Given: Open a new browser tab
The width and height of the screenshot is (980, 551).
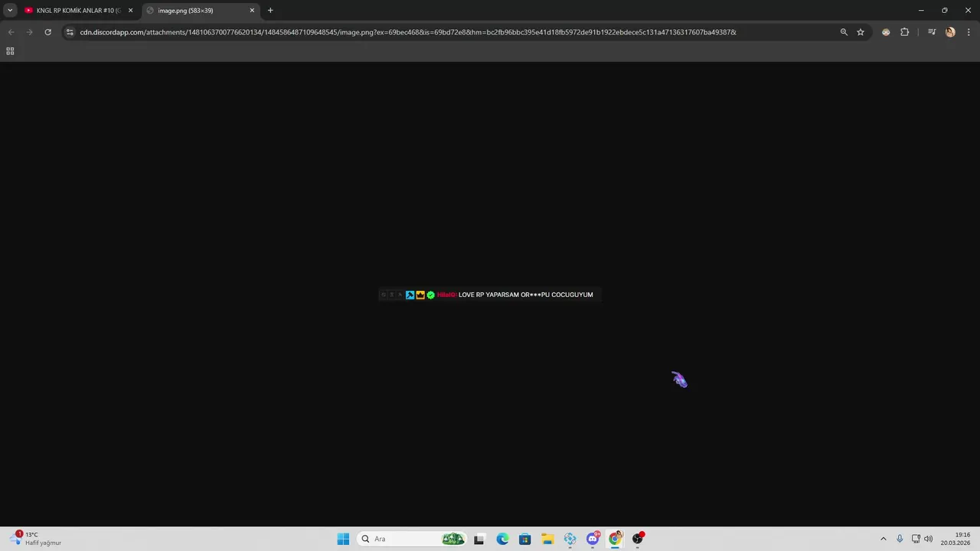Looking at the screenshot, I should click(270, 11).
